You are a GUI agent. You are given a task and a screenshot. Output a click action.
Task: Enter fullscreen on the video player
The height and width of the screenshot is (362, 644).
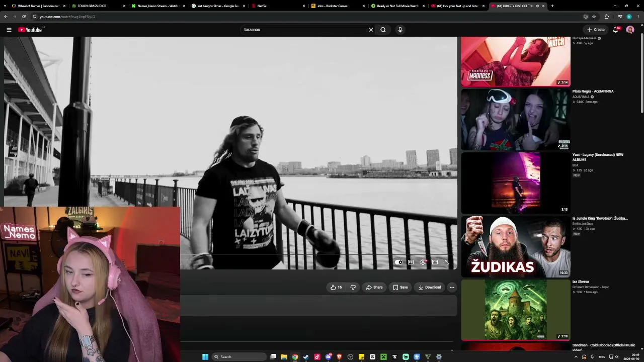pyautogui.click(x=447, y=262)
